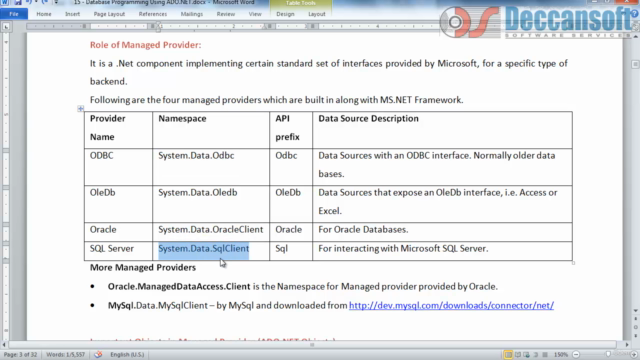Open Table Tools Layout tab
Screen dimensions: 640x360
[x=316, y=14]
